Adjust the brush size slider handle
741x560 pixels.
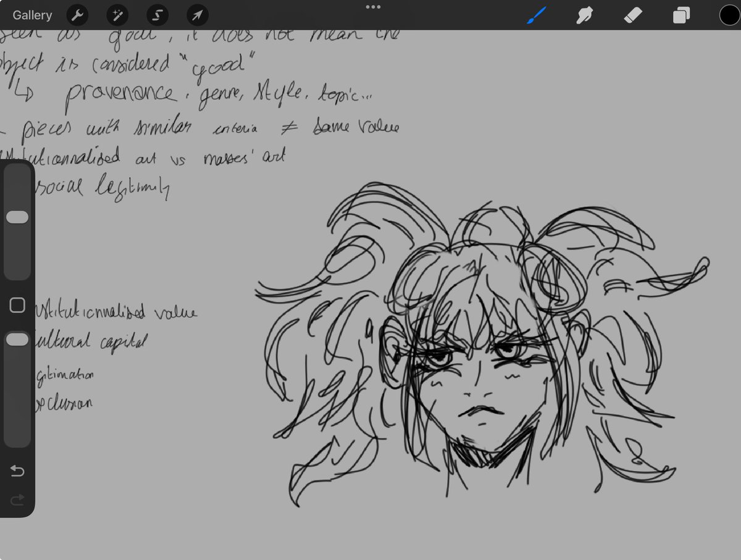17,216
